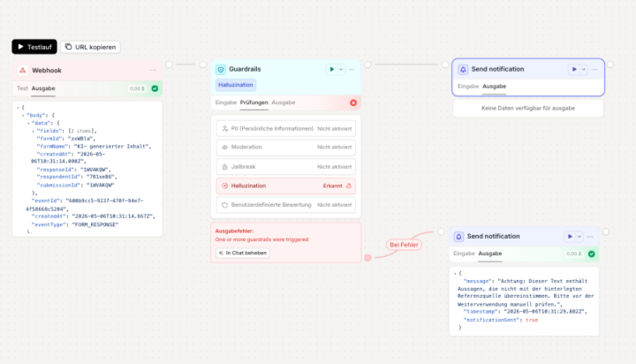Screen dimensions: 636x364
Task: Click the Testlauf button
Action: (34, 47)
